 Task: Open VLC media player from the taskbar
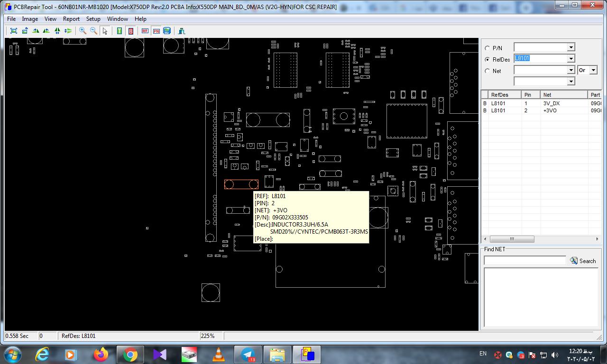click(218, 355)
